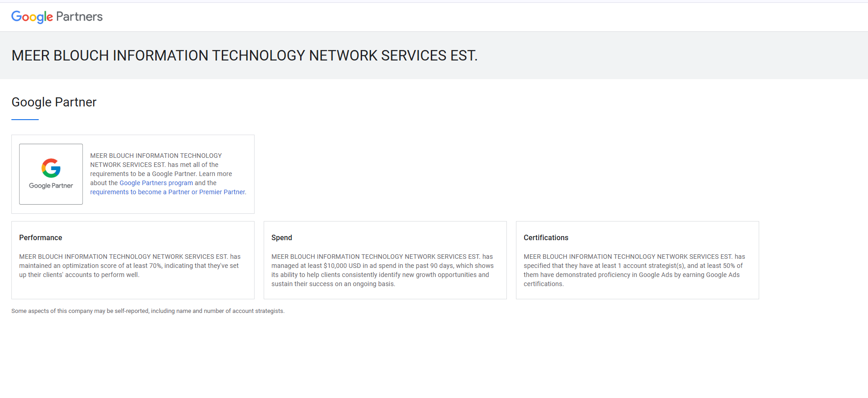Open requirements to become a Partner link

point(168,192)
